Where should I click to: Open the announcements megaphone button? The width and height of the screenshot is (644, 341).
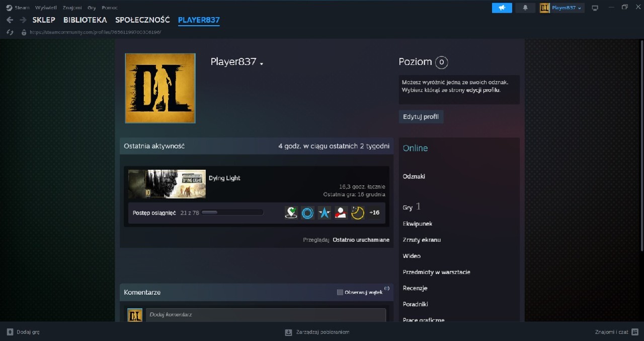point(502,8)
